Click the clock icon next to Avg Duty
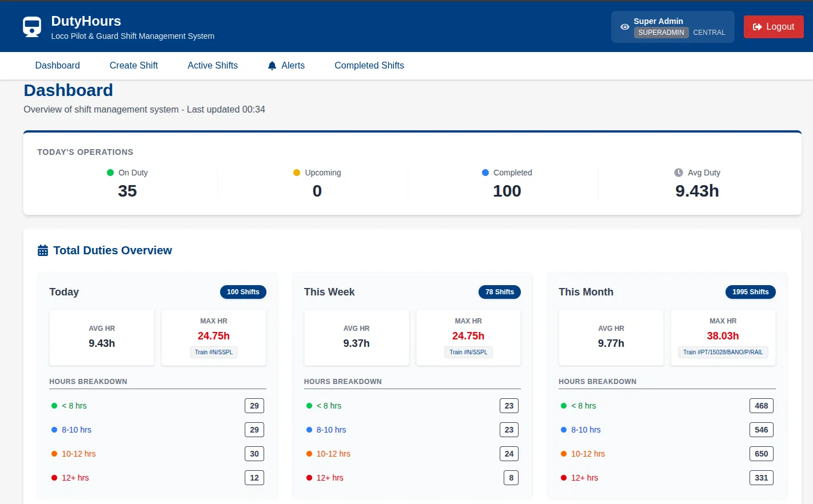The width and height of the screenshot is (813, 504). [679, 173]
